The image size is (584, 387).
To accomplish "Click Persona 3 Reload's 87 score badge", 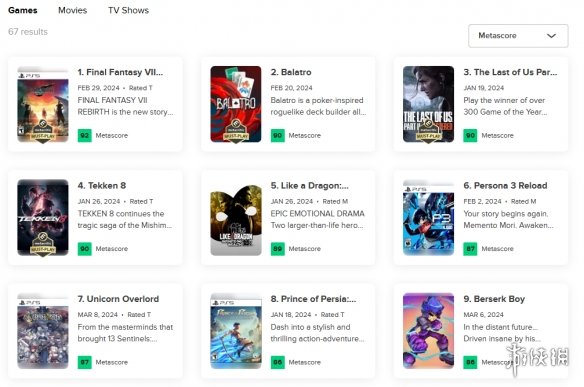I will click(470, 249).
